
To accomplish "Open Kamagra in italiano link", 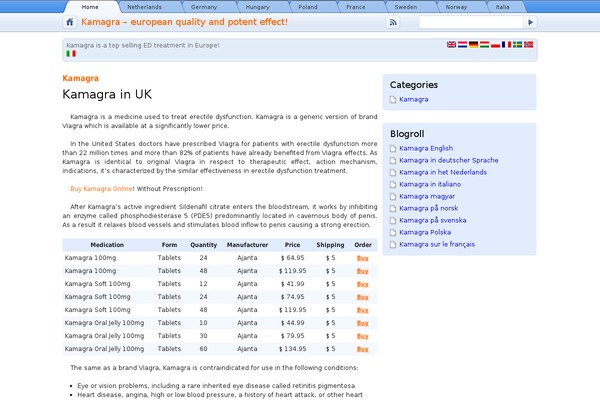I will coord(430,184).
